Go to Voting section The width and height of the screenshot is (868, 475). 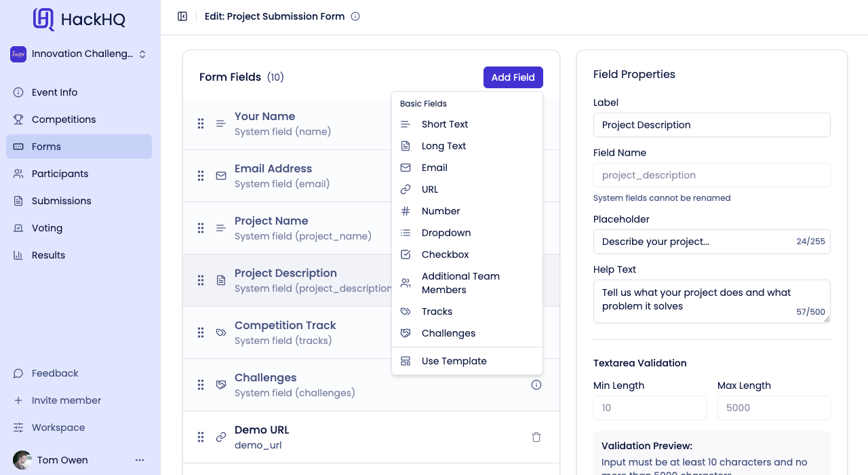(x=47, y=228)
